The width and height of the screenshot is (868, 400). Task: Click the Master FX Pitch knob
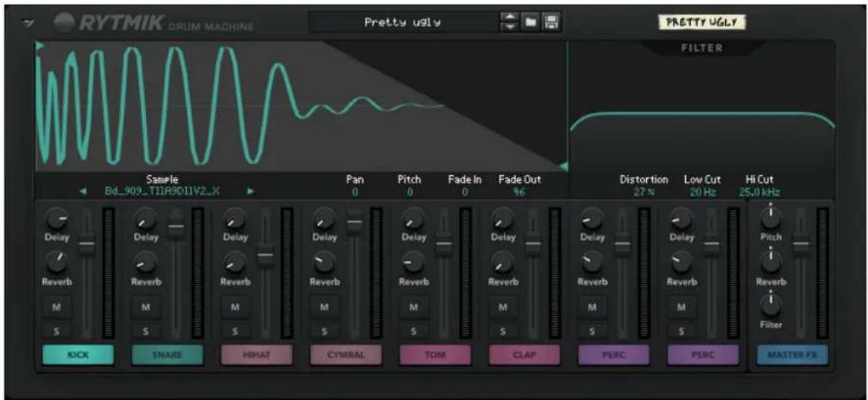770,219
